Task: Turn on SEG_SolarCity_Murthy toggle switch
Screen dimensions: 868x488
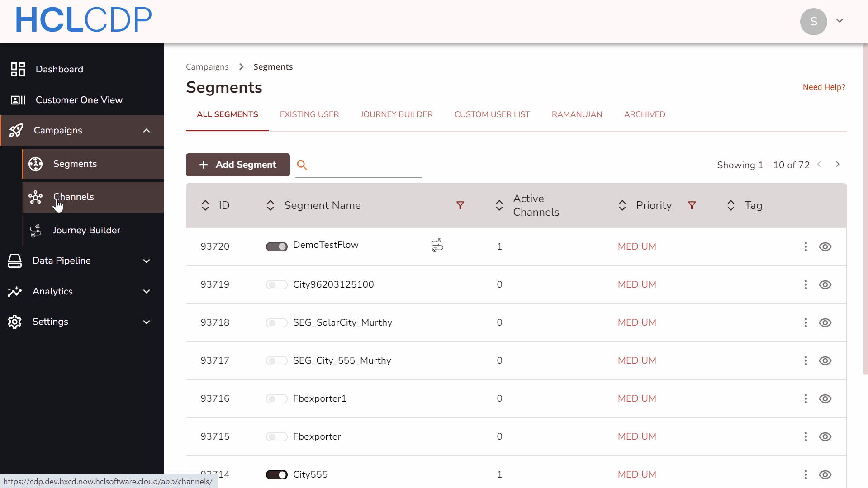Action: tap(276, 322)
